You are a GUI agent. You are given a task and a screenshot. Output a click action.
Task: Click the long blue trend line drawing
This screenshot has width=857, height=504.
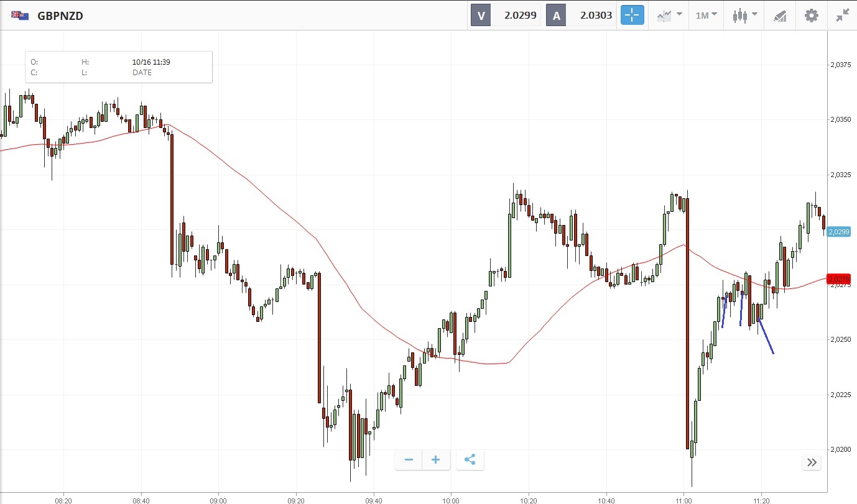coord(766,337)
